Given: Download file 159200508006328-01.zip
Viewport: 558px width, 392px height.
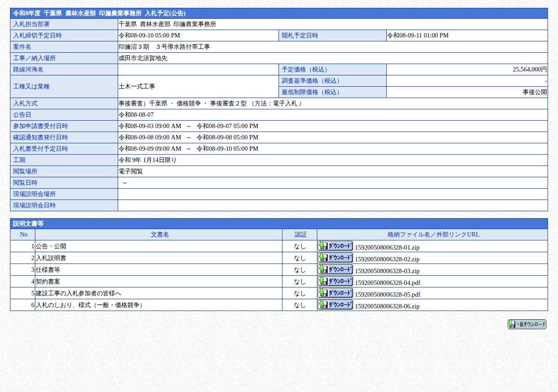Looking at the screenshot, I should click(335, 246).
